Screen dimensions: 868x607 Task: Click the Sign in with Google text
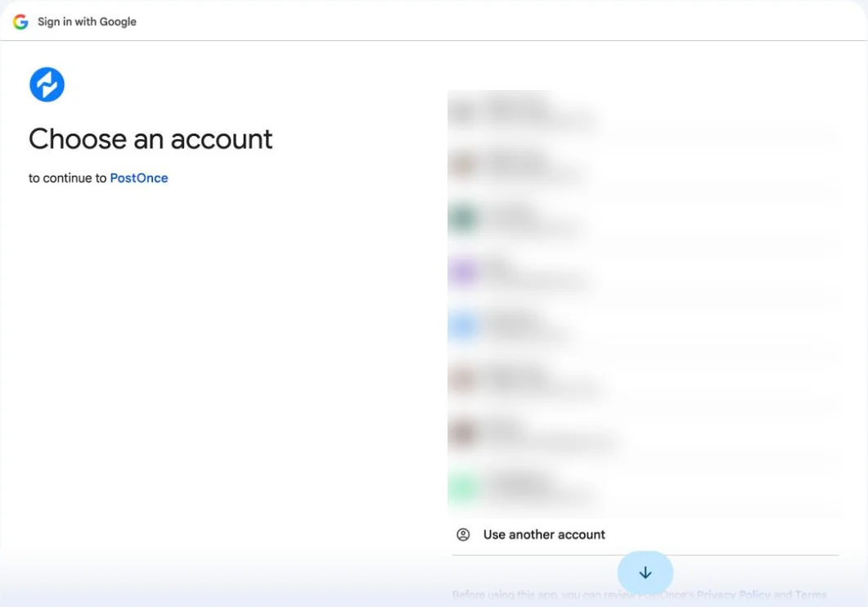click(87, 21)
